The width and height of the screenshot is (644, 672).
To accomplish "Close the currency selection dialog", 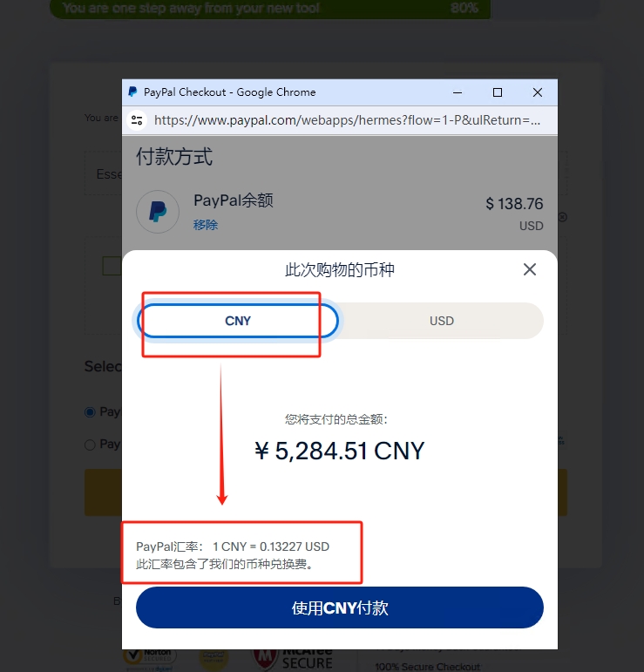I will pyautogui.click(x=530, y=269).
